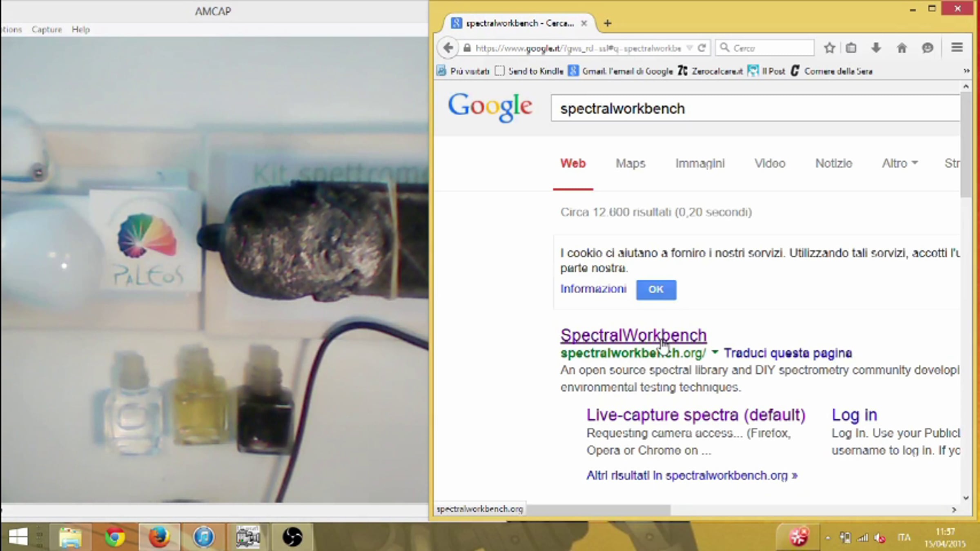The image size is (980, 551).
Task: Expand the green arrow next to spectralworkbench.org
Action: click(x=715, y=352)
